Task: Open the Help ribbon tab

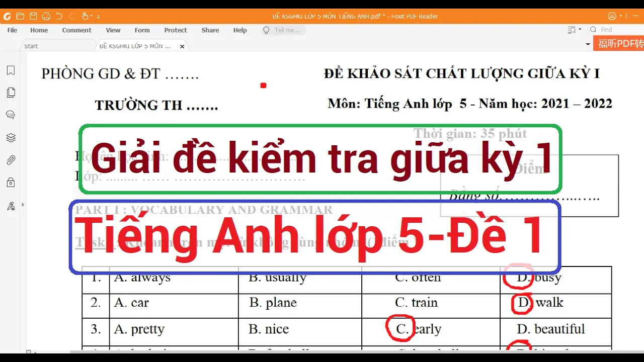Action: 240,30
